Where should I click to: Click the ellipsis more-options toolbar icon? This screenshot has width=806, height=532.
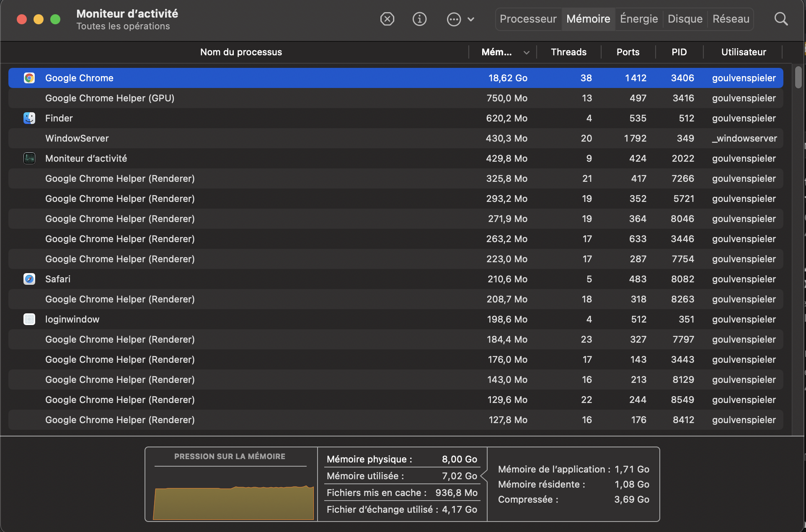tap(454, 19)
